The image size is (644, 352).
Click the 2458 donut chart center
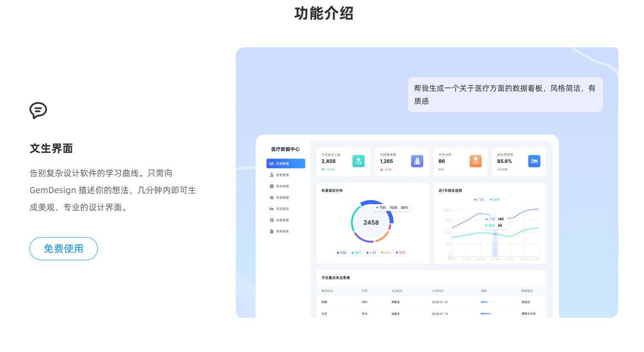point(371,223)
